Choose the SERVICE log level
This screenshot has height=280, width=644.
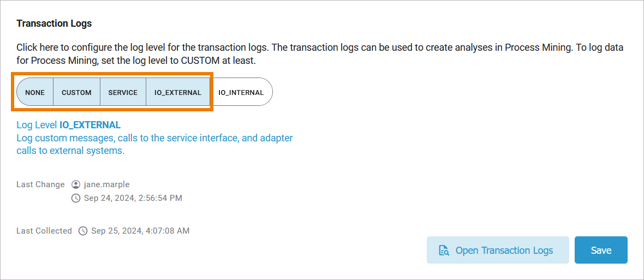pos(123,92)
